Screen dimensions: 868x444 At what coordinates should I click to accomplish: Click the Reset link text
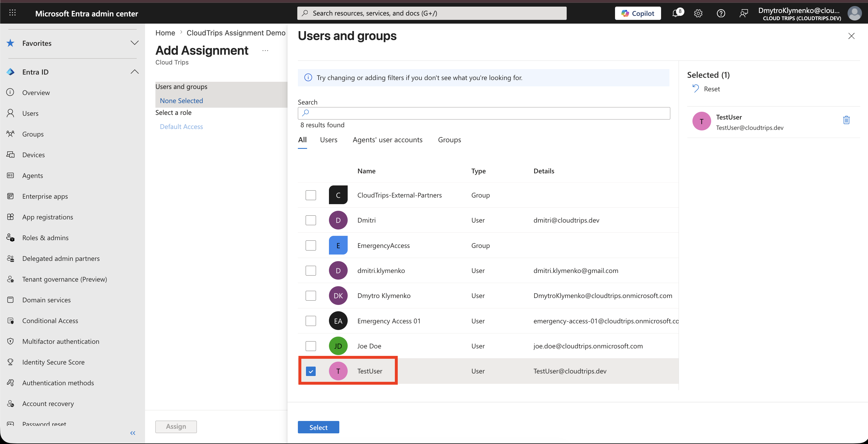(x=712, y=89)
